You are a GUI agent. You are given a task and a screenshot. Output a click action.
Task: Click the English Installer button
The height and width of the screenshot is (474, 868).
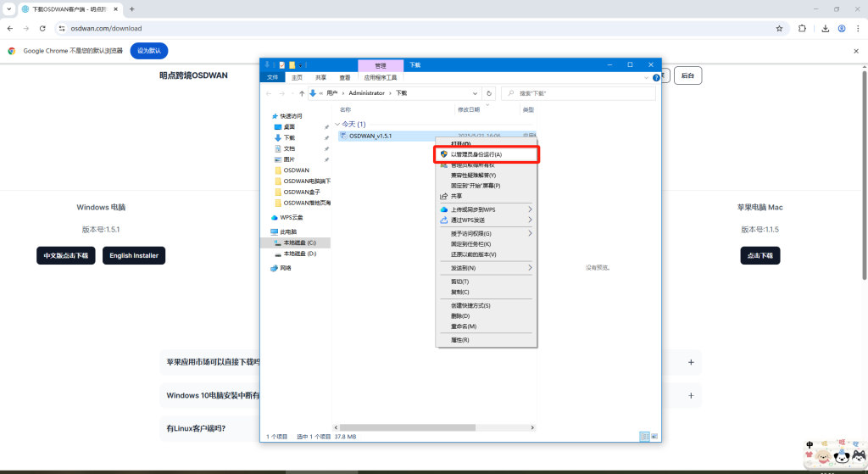pos(134,255)
